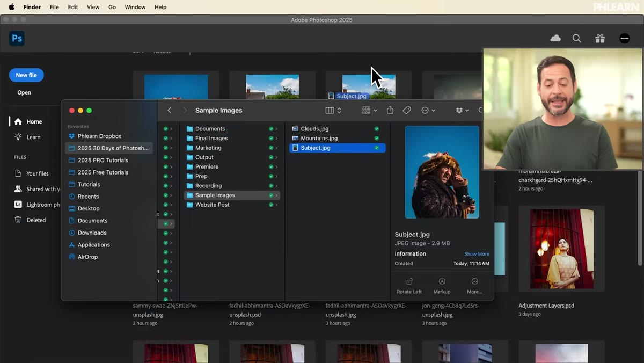Open 2025 30 Days of Photoshop in sidebar

108,148
